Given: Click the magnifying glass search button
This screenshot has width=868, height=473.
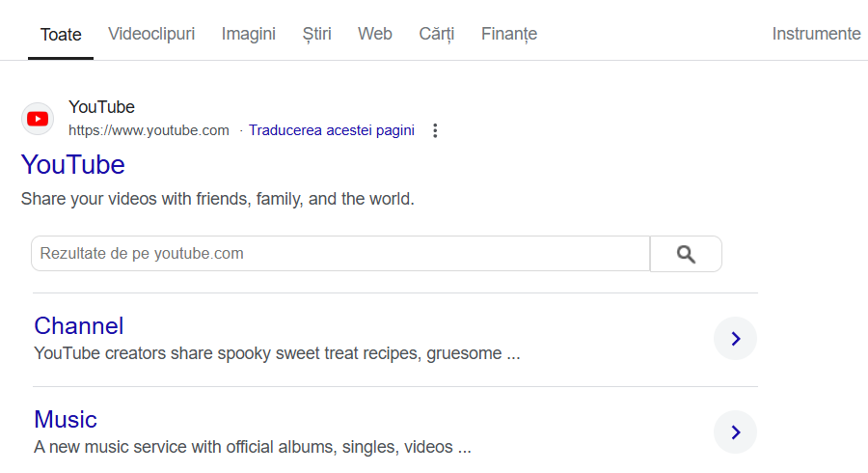Looking at the screenshot, I should click(x=686, y=254).
